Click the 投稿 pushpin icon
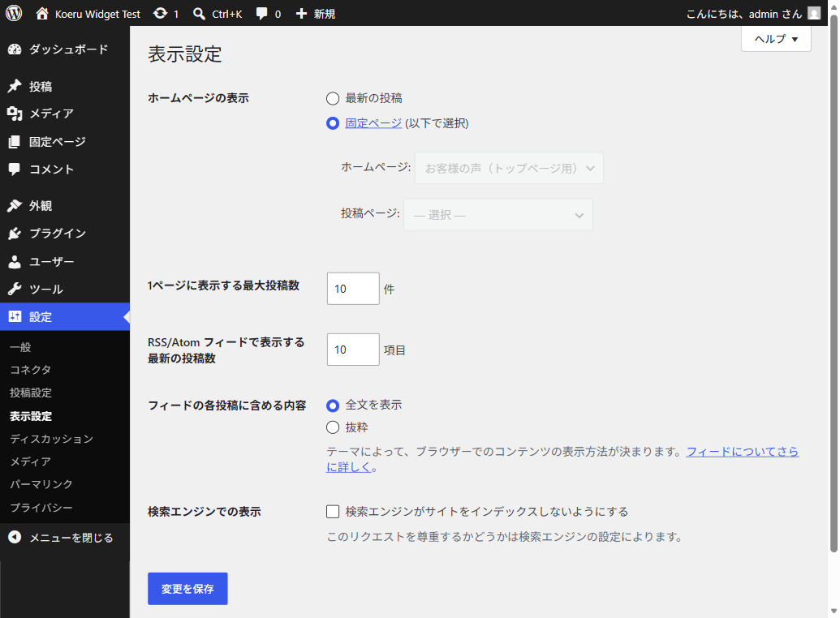The width and height of the screenshot is (840, 618). [15, 86]
